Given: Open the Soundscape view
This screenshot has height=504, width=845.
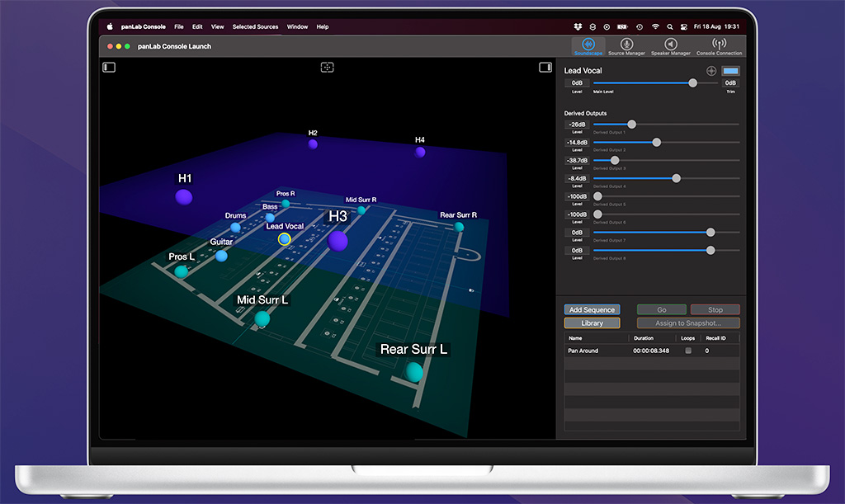Looking at the screenshot, I should point(588,46).
